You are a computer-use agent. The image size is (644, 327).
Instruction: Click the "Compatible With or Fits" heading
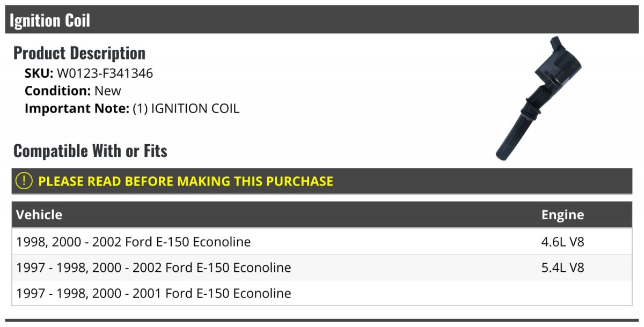[x=90, y=151]
